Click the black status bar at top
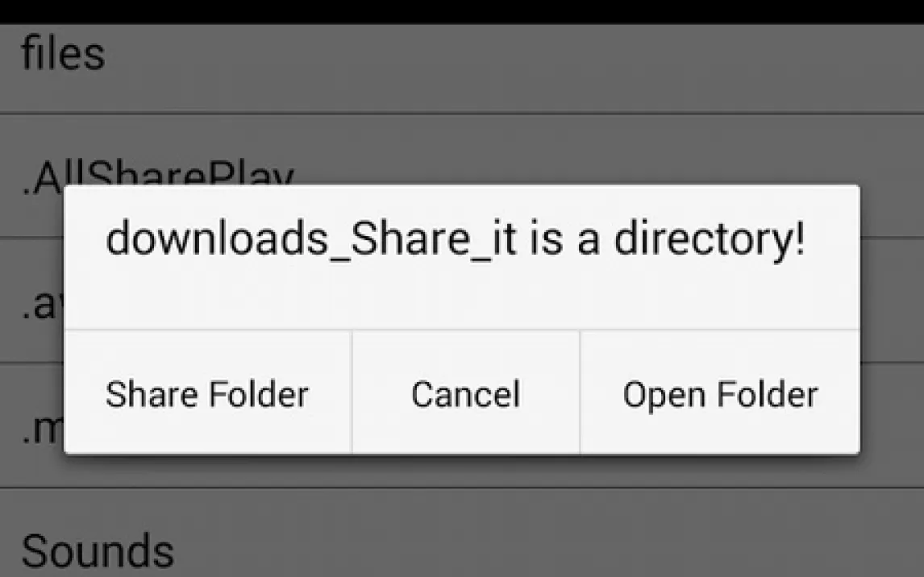 click(x=462, y=11)
